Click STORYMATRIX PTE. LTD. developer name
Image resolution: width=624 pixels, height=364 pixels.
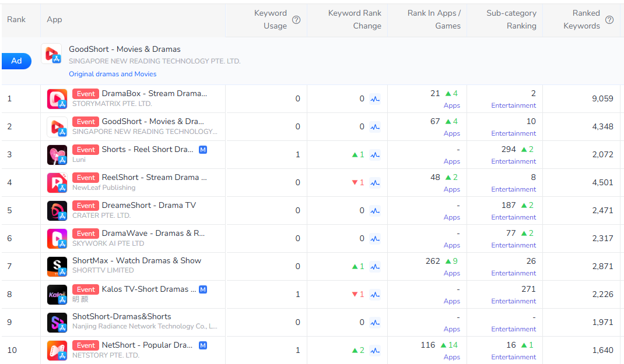112,104
